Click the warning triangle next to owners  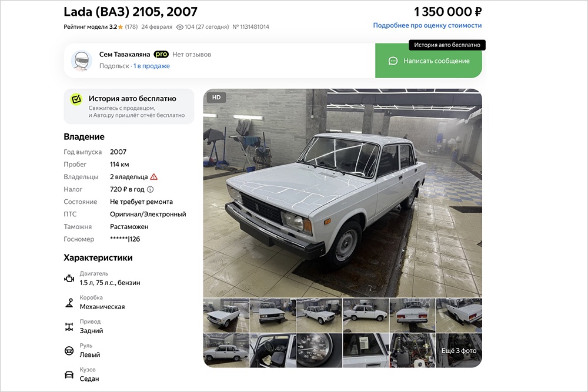153,177
